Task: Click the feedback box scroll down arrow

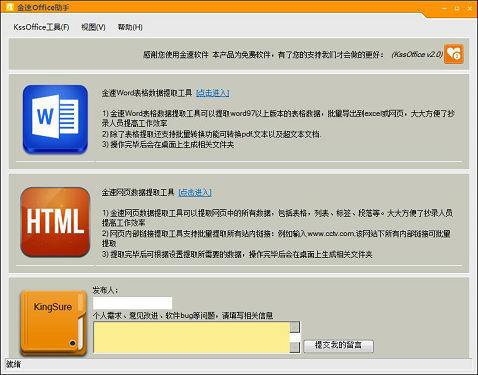Action: (x=295, y=347)
